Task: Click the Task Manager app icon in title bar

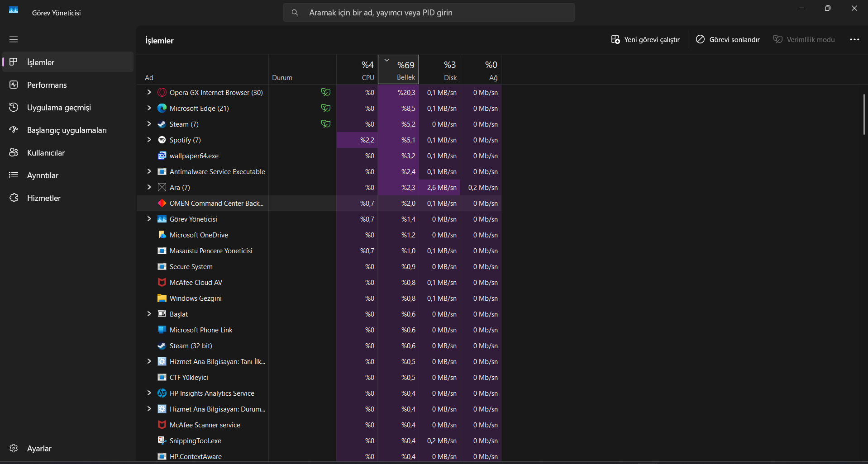Action: tap(14, 10)
